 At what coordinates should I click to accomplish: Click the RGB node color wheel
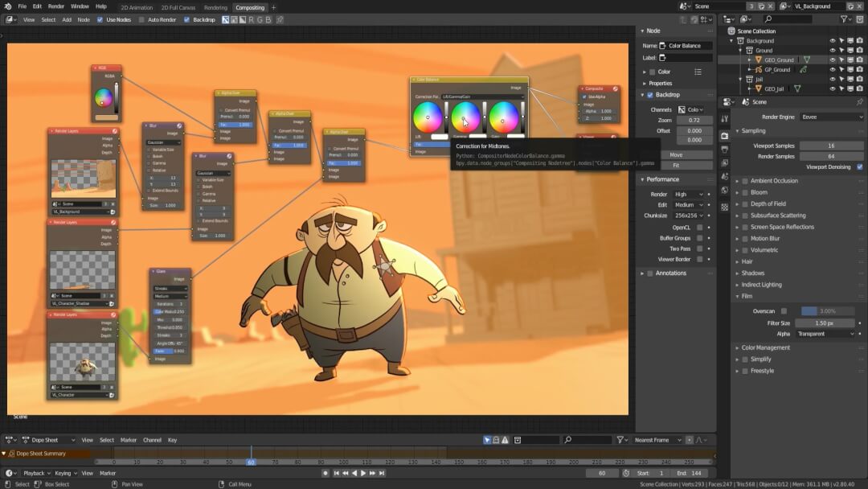(103, 97)
